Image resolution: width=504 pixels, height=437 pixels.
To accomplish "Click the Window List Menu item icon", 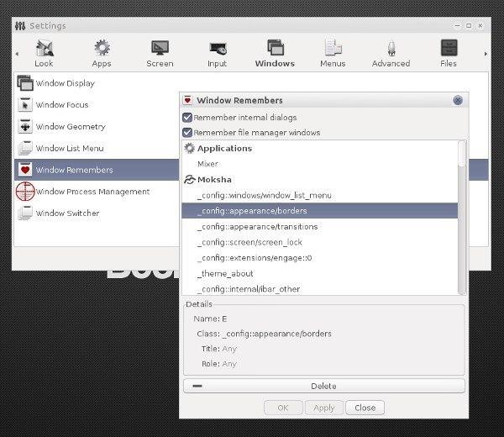I will 25,148.
